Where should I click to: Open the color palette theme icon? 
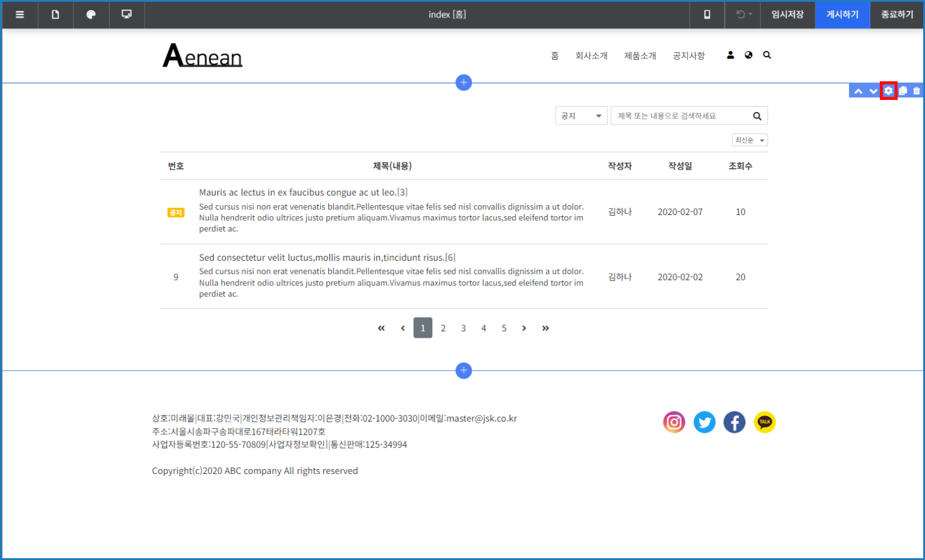[91, 14]
